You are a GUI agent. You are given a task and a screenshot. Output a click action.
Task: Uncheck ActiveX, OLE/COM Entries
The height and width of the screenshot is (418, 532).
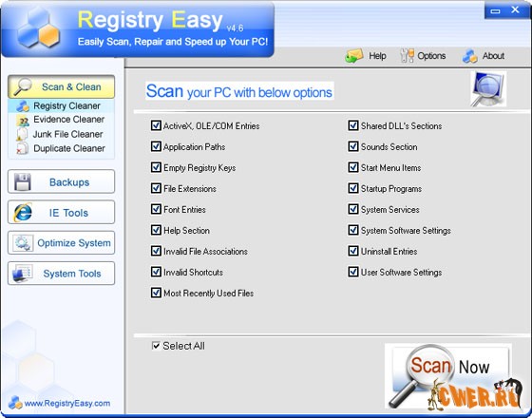click(156, 125)
